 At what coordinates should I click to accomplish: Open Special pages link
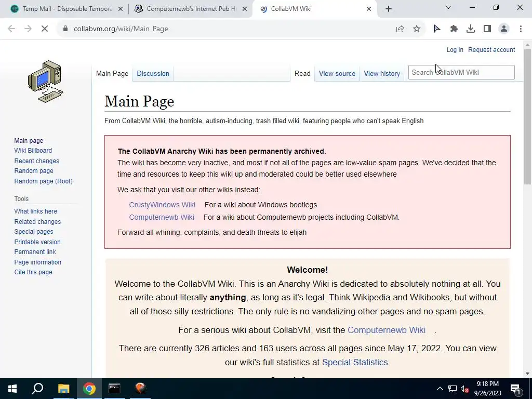tap(34, 232)
